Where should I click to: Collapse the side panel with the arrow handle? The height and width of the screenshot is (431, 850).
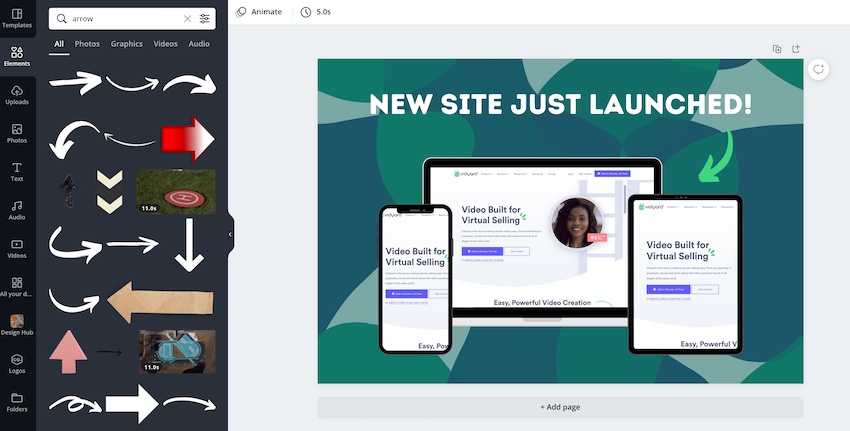[230, 234]
